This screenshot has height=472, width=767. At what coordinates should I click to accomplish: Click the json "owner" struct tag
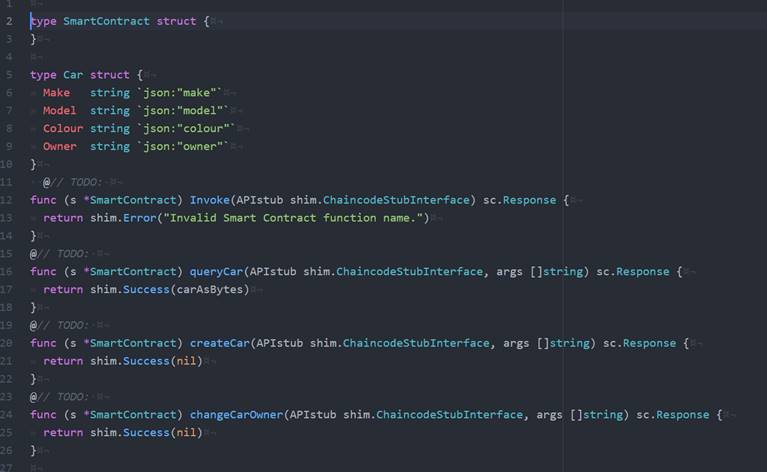click(184, 147)
